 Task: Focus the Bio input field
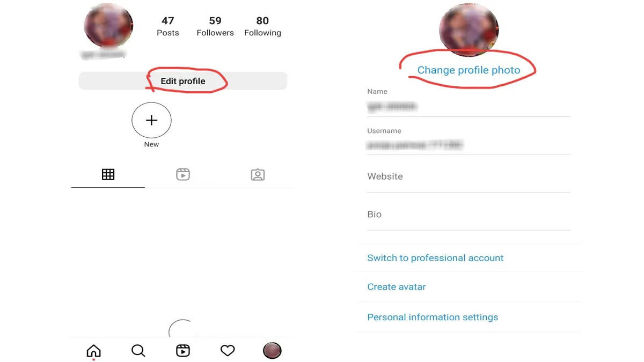tap(469, 215)
